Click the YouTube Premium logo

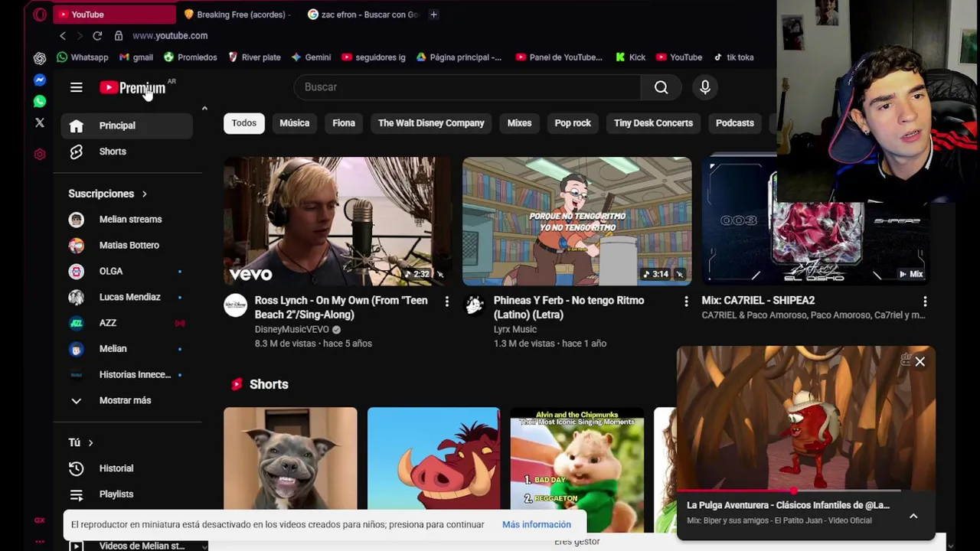tap(132, 87)
